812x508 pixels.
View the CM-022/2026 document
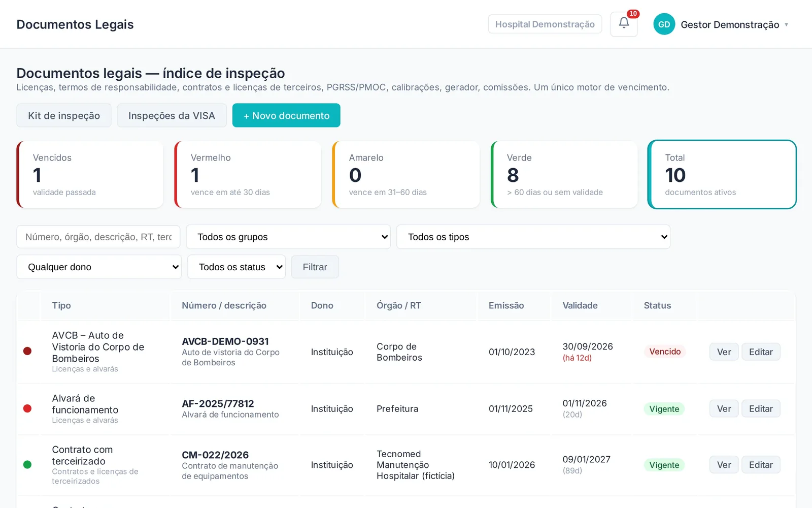724,464
